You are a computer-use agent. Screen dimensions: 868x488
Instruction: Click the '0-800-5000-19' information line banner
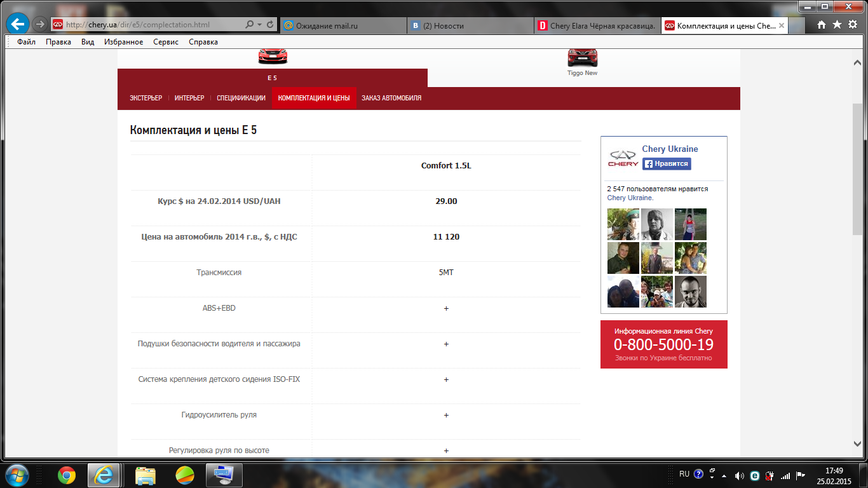(664, 344)
